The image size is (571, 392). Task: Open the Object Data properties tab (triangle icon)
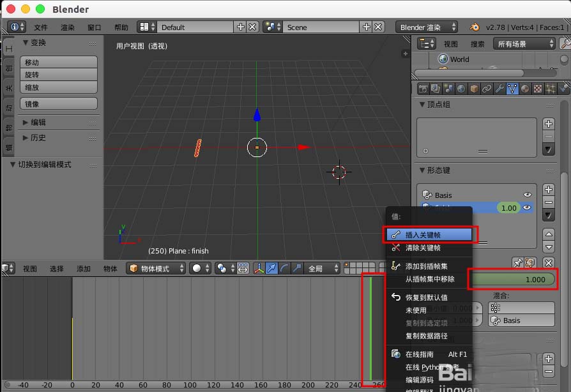pos(512,89)
